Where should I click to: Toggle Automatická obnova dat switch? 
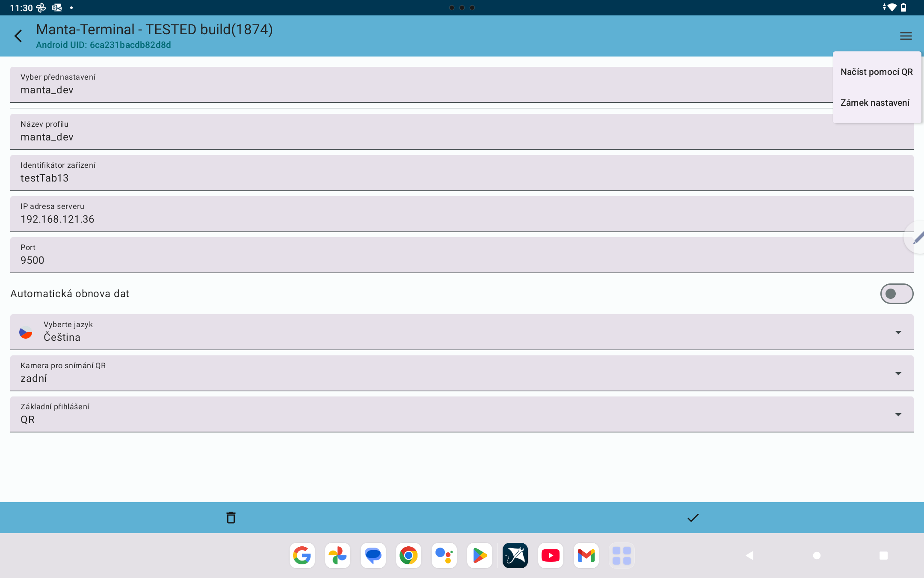[897, 294]
